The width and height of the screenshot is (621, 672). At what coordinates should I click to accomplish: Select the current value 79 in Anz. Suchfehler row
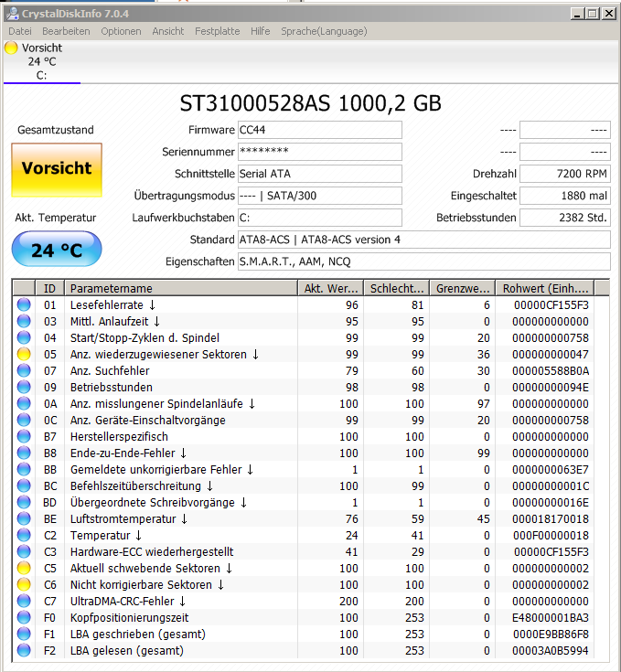click(352, 370)
